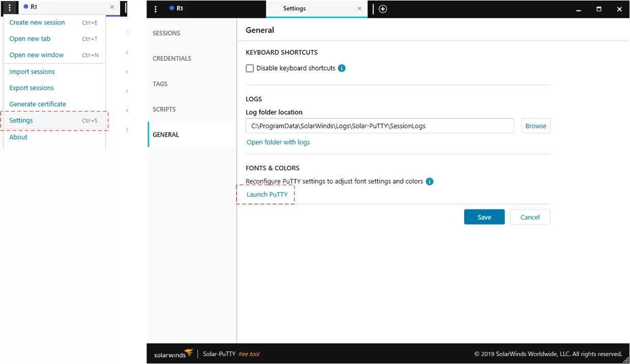Click the plus icon to add new tab
630x364 pixels.
(x=383, y=9)
